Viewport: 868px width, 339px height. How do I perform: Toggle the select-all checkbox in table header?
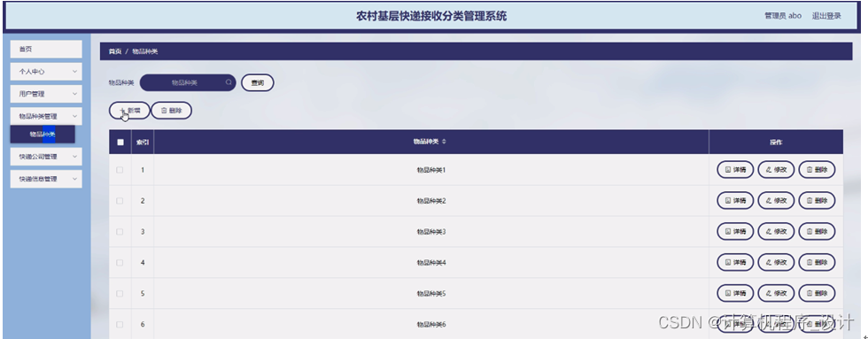tap(120, 143)
